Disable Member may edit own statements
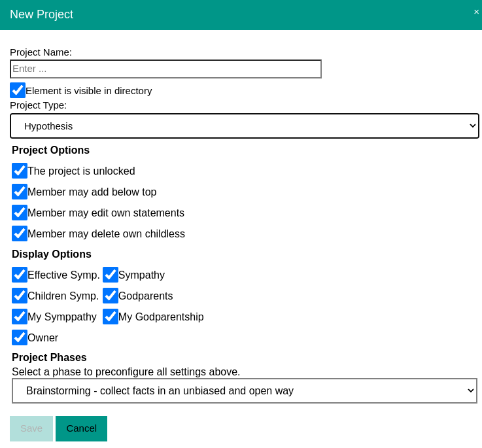This screenshot has height=448, width=482. [20, 213]
